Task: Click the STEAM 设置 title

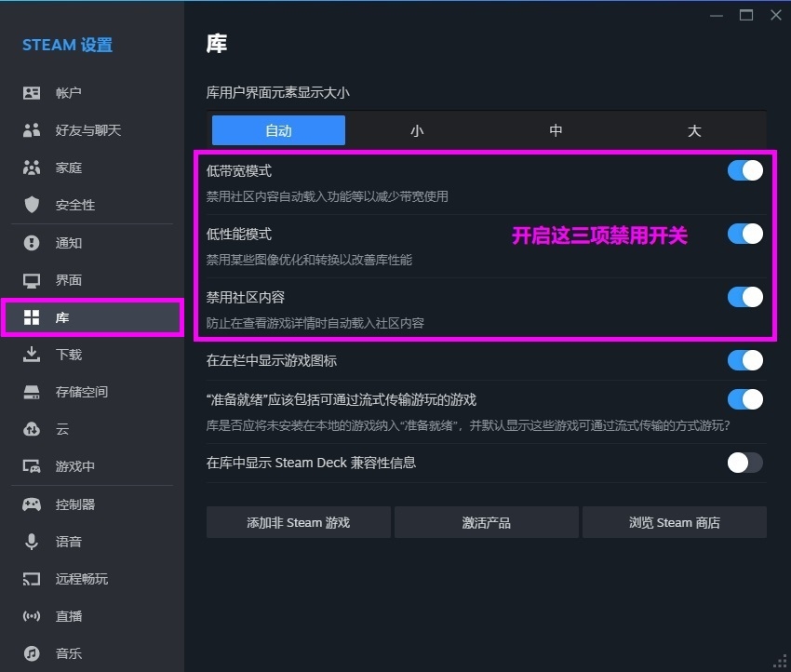Action: [67, 45]
